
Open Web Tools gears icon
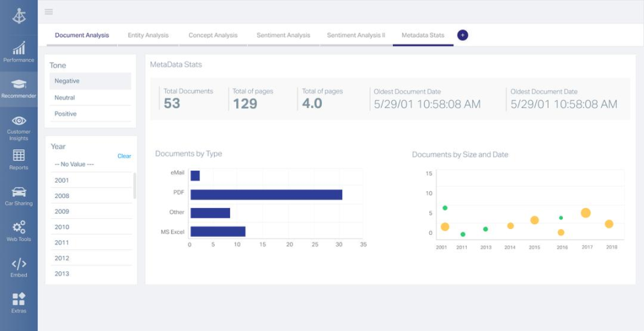[x=19, y=228]
